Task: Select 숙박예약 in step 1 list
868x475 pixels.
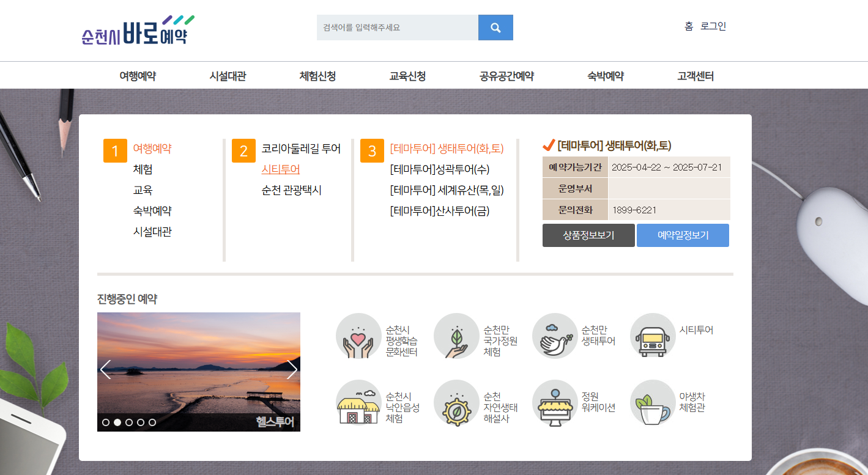Action: coord(152,211)
